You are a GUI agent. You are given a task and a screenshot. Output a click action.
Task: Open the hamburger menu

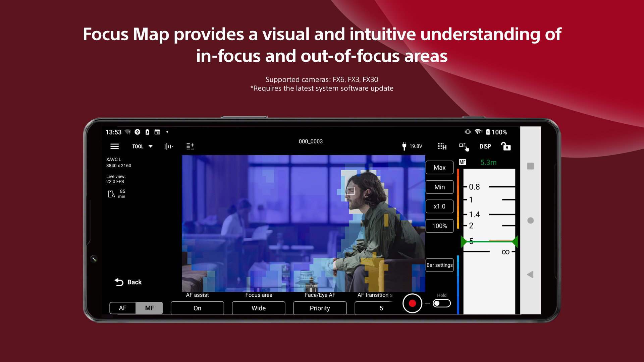click(114, 146)
